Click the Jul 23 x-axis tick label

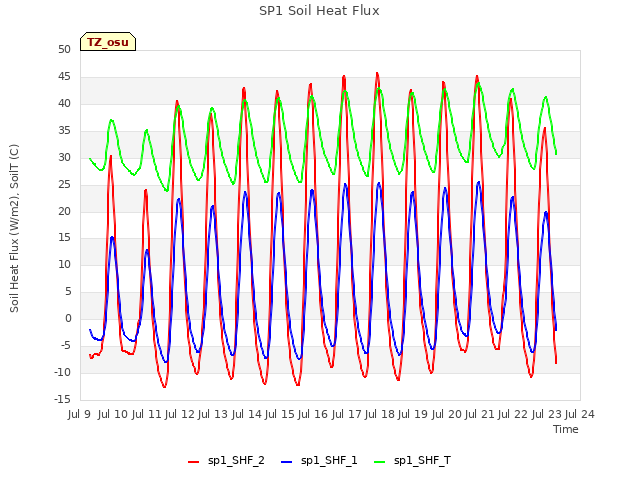(546, 414)
